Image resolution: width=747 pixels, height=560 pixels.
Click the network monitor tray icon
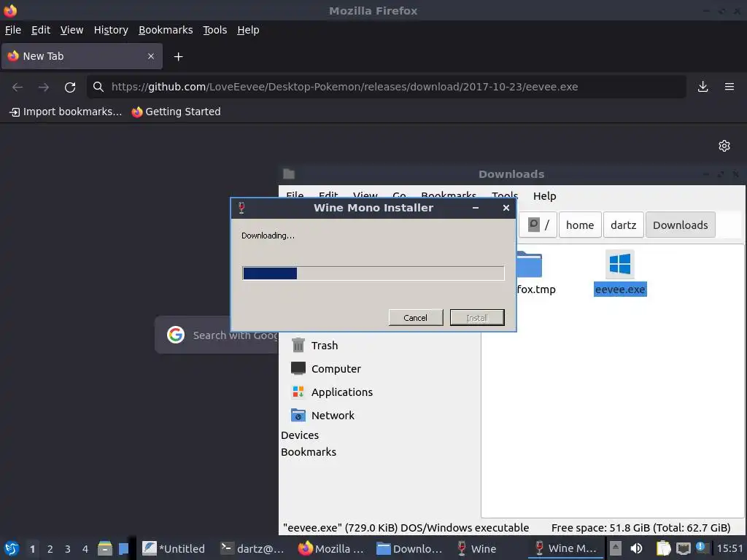683,548
